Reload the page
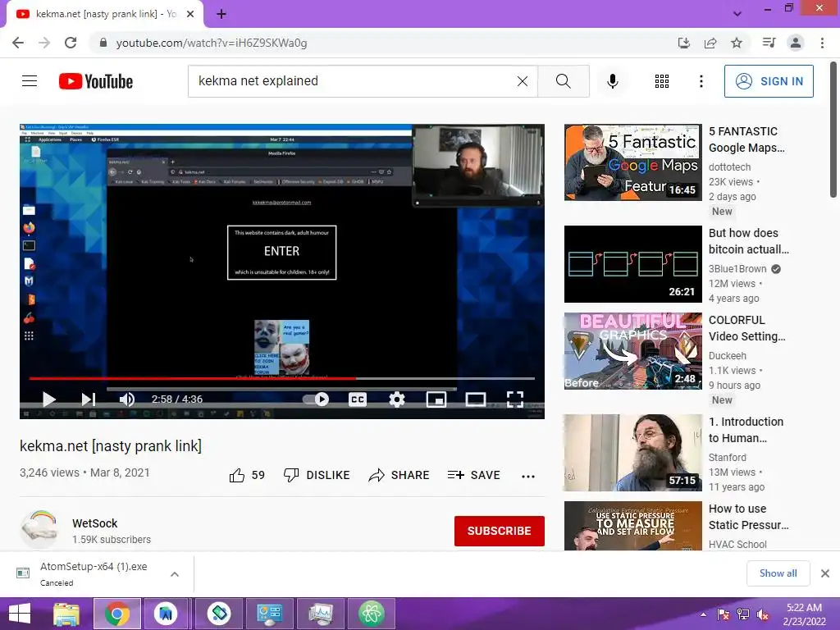Screen dimensions: 840x630 [71, 43]
